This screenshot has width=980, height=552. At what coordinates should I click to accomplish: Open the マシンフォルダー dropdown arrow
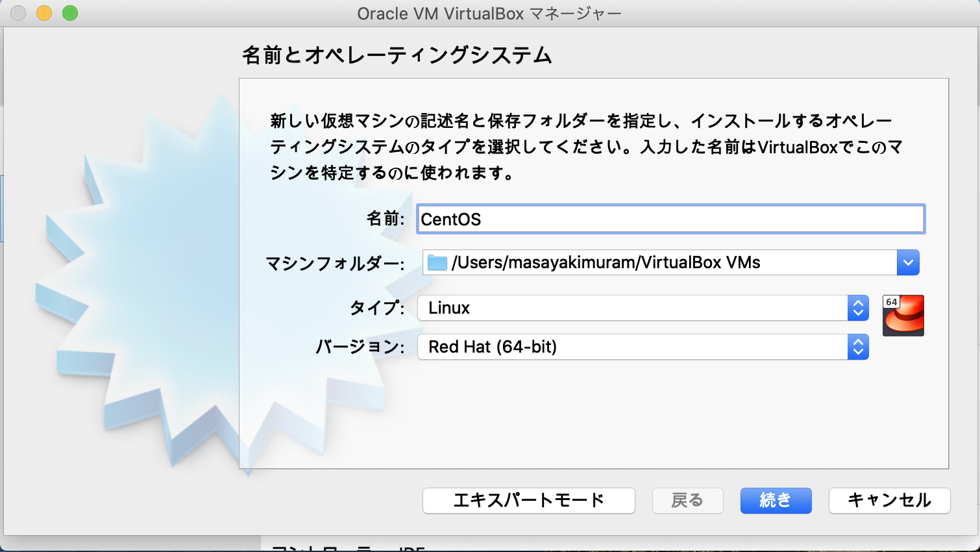(x=908, y=262)
